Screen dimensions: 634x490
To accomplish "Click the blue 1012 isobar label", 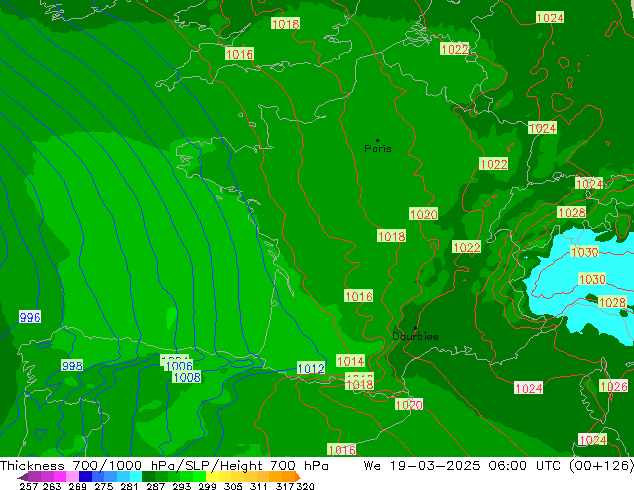I will (311, 368).
